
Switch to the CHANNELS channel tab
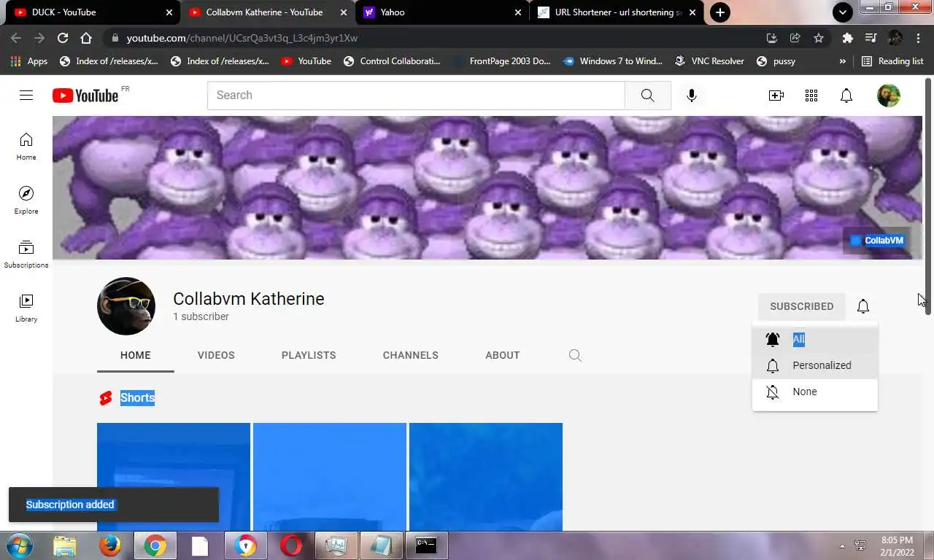tap(411, 355)
